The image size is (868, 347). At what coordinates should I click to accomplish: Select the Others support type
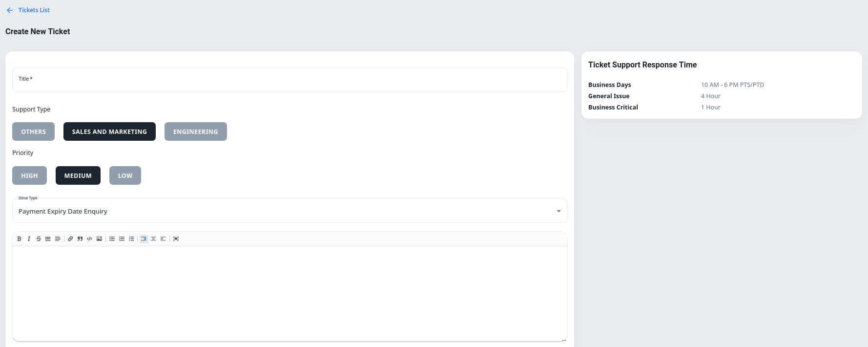33,131
